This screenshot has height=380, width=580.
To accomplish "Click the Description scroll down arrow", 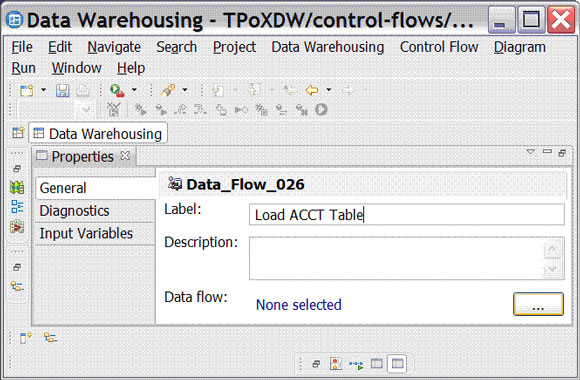I will click(x=552, y=269).
